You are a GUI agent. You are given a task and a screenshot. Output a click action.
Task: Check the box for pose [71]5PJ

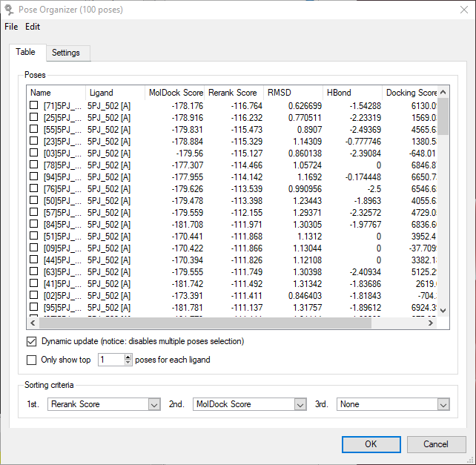[33, 105]
